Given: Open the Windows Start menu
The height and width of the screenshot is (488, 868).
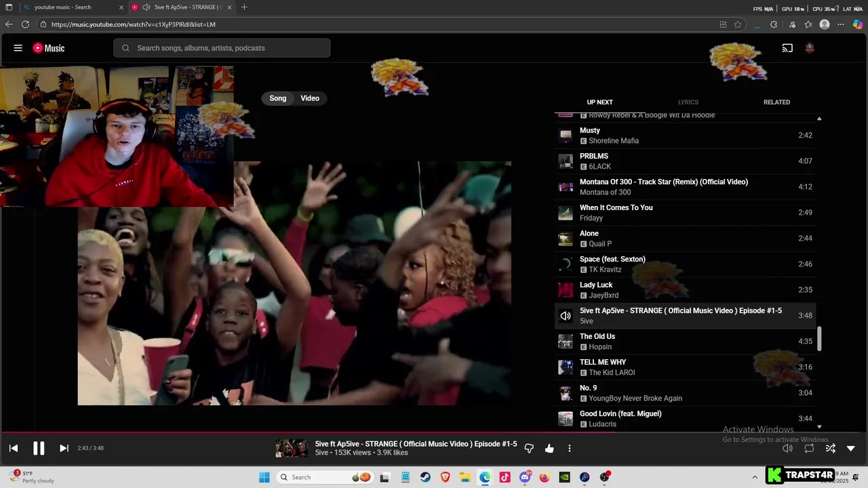Looking at the screenshot, I should pos(264,477).
